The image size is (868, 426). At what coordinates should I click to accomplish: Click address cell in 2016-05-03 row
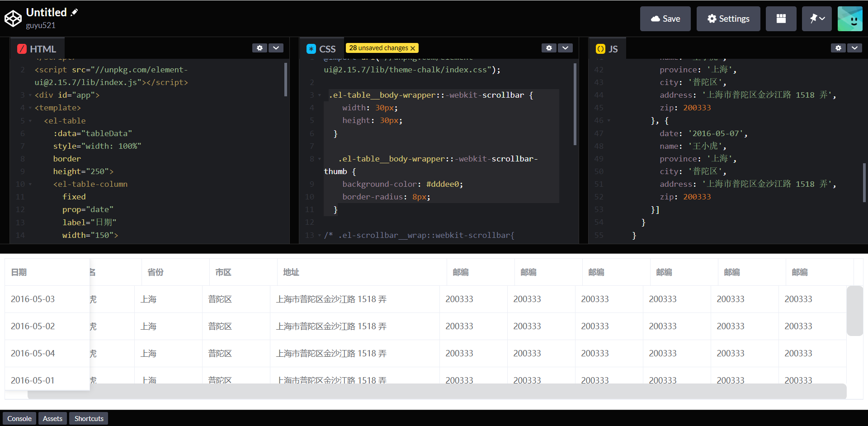(355, 299)
